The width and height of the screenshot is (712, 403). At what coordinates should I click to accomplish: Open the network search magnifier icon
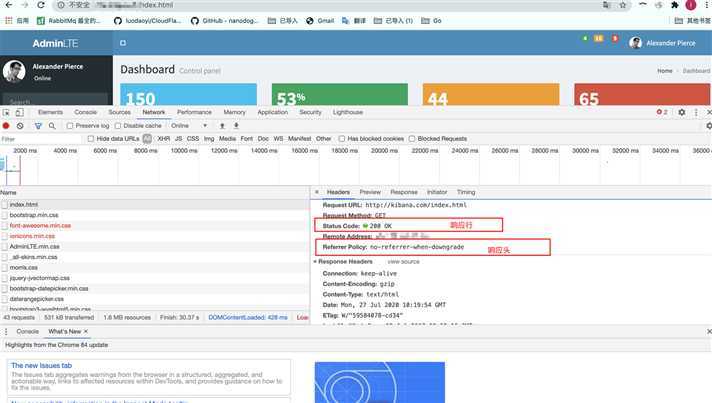click(52, 126)
